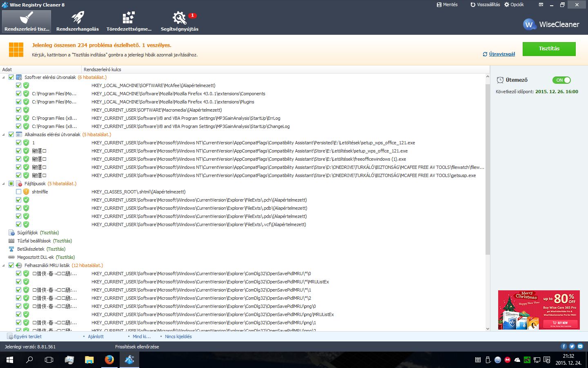Viewport: 588px width, 368px height.
Task: Click the Betűkészletek font icon
Action: click(x=11, y=249)
